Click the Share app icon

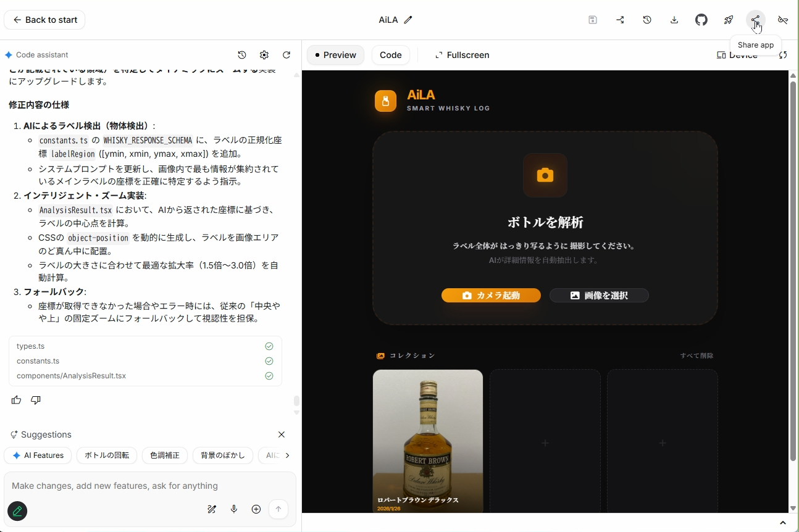pyautogui.click(x=756, y=19)
